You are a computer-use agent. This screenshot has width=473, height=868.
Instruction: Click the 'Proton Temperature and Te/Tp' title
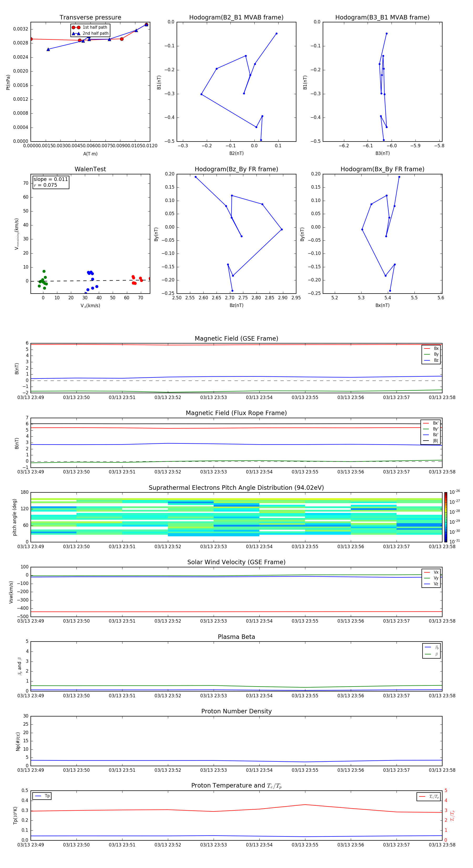pos(236,786)
